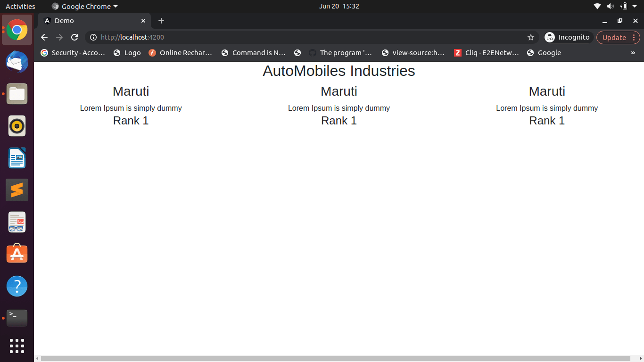Open the Activities overview
644x362 pixels.
[x=20, y=6]
